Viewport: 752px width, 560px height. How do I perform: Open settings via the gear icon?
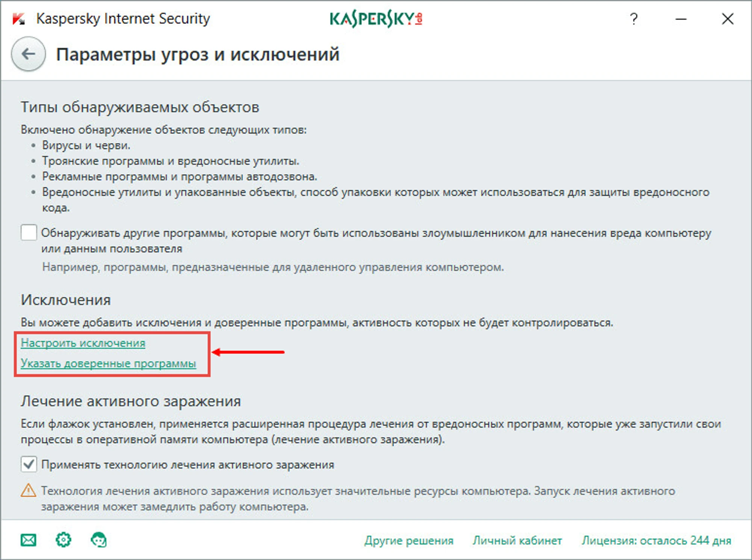pyautogui.click(x=63, y=540)
